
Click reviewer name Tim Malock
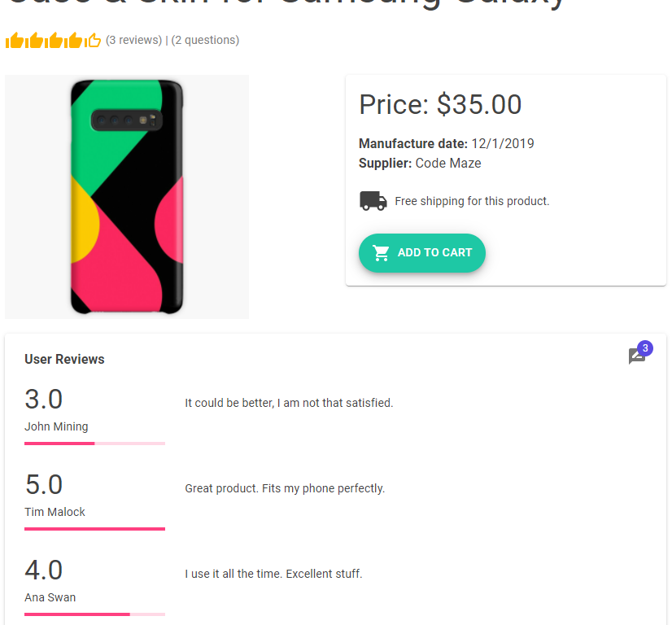point(55,512)
